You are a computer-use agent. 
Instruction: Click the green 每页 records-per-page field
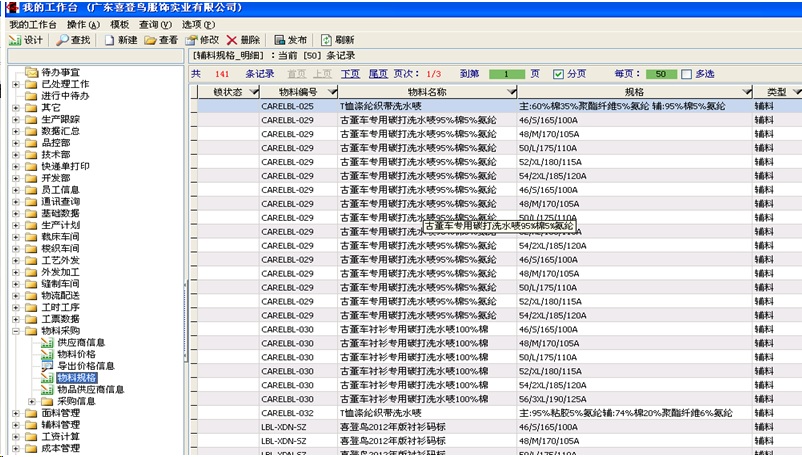[x=660, y=74]
